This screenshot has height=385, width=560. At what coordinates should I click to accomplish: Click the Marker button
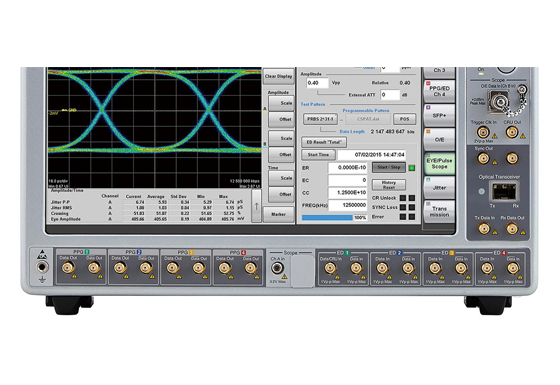coord(278,214)
